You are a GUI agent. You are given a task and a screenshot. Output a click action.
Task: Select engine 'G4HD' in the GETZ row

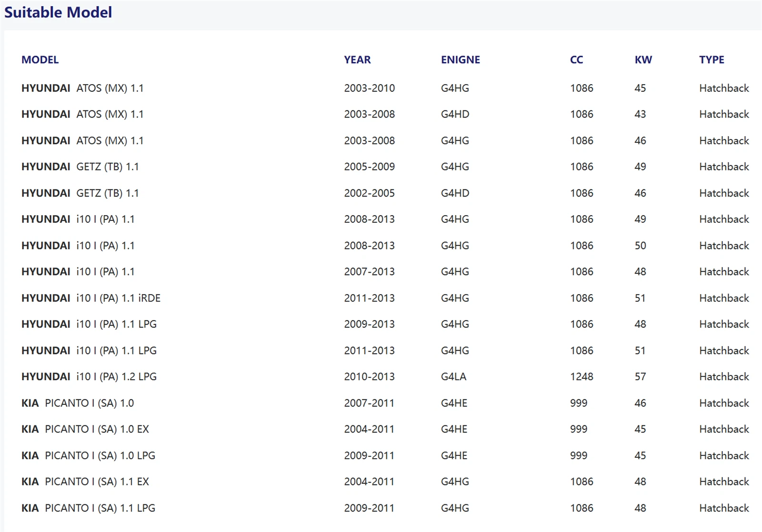pos(455,193)
